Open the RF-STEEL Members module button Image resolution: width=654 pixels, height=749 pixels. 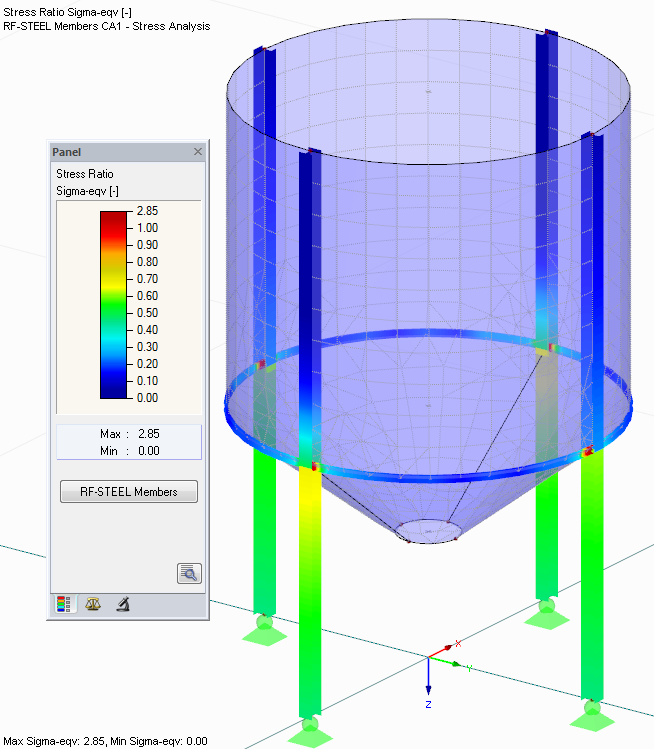click(129, 492)
